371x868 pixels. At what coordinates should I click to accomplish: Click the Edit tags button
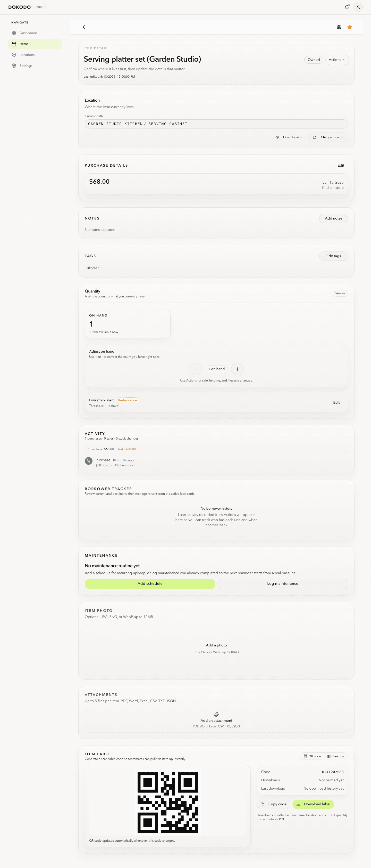(x=333, y=256)
